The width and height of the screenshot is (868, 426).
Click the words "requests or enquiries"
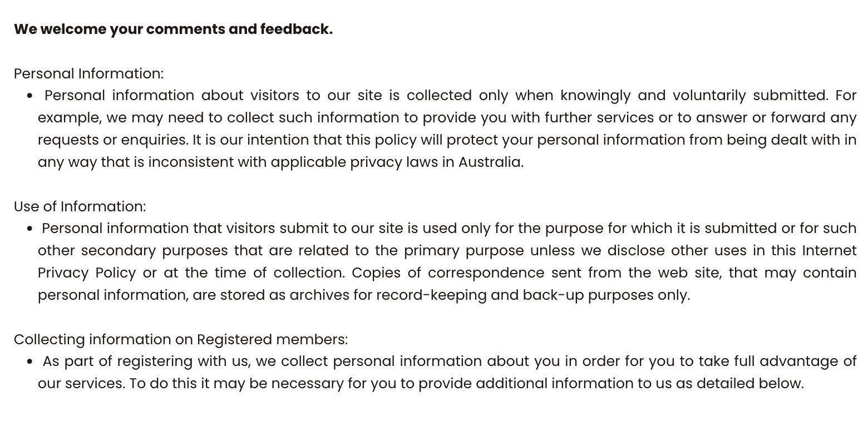[112, 140]
